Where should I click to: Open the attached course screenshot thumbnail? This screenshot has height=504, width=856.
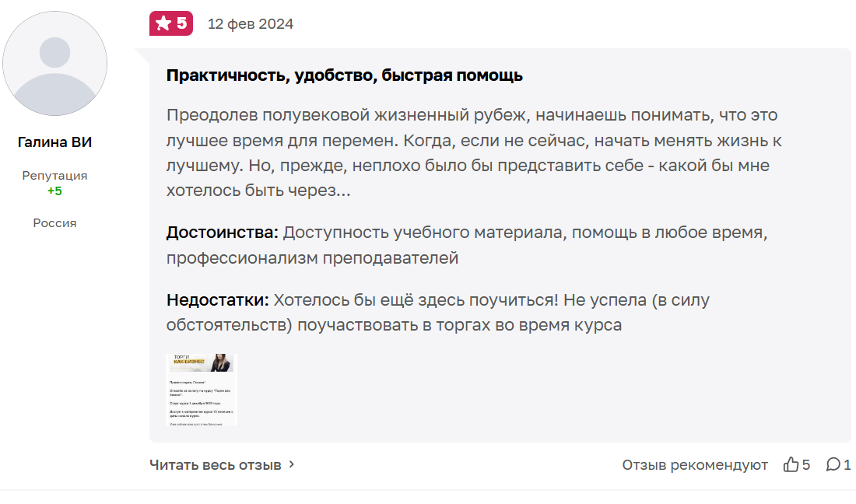(202, 390)
